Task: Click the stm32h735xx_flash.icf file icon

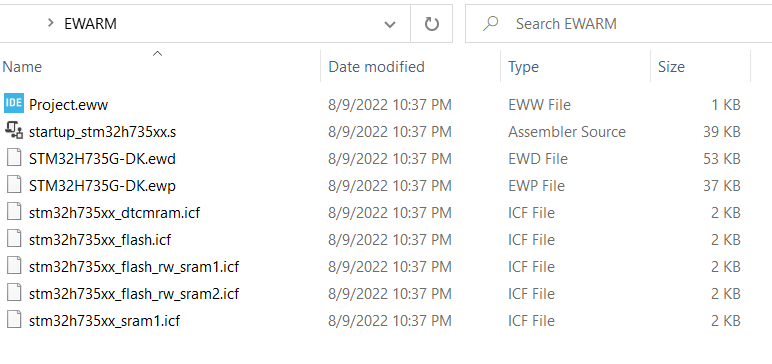Action: tap(14, 239)
